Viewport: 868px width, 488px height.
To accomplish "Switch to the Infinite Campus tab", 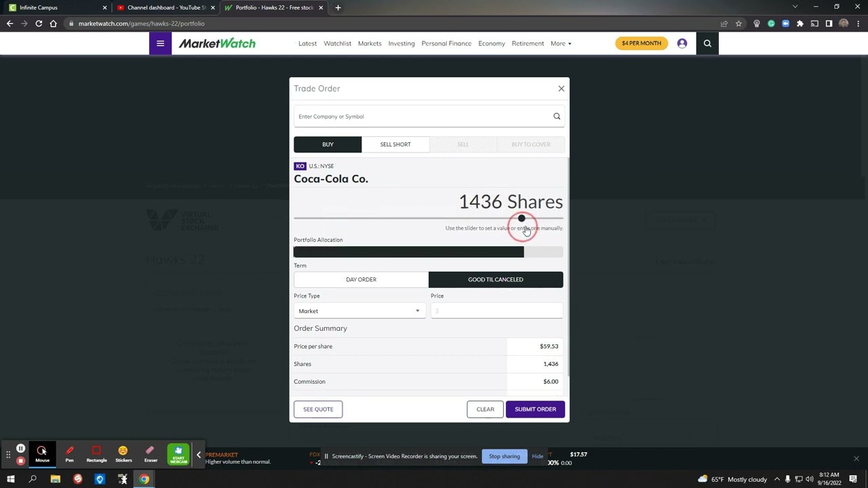I will pyautogui.click(x=58, y=7).
